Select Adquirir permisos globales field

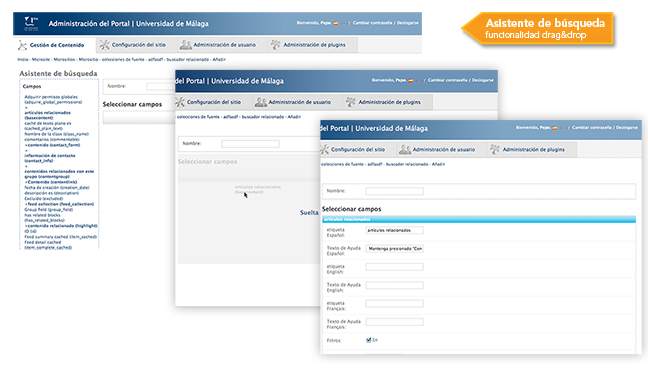pyautogui.click(x=53, y=99)
